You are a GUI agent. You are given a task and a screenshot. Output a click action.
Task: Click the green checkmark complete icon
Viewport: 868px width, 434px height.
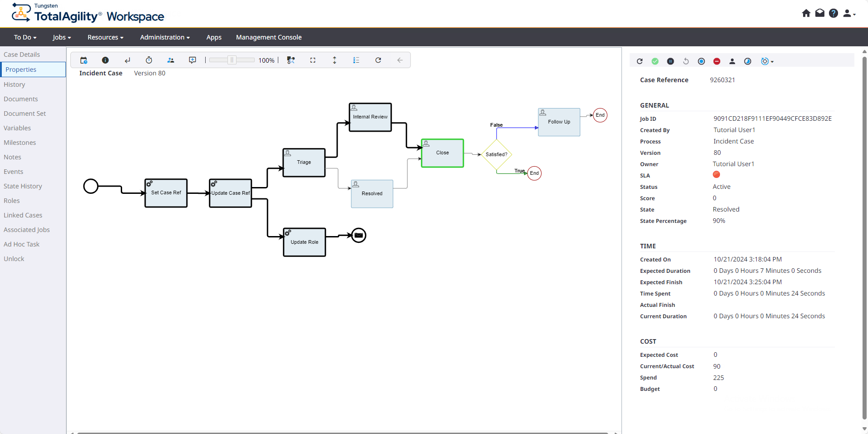655,61
